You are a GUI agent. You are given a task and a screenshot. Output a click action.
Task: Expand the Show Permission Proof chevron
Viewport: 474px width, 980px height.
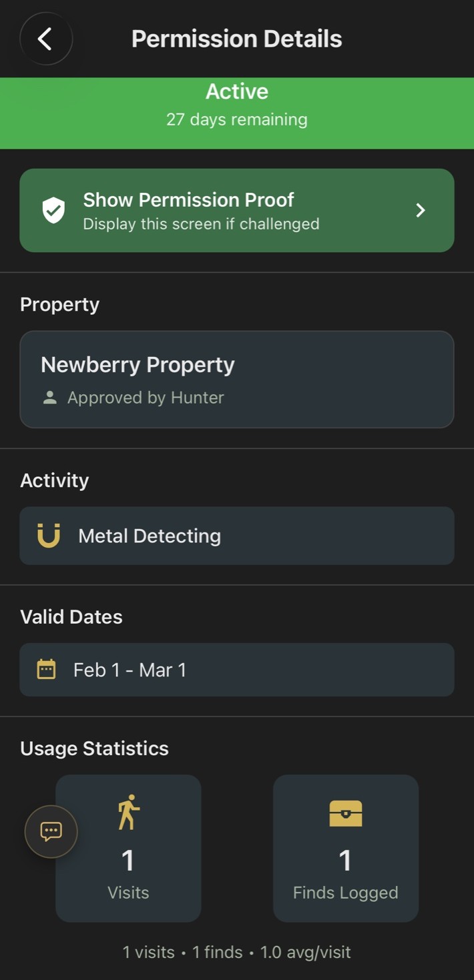tap(421, 210)
